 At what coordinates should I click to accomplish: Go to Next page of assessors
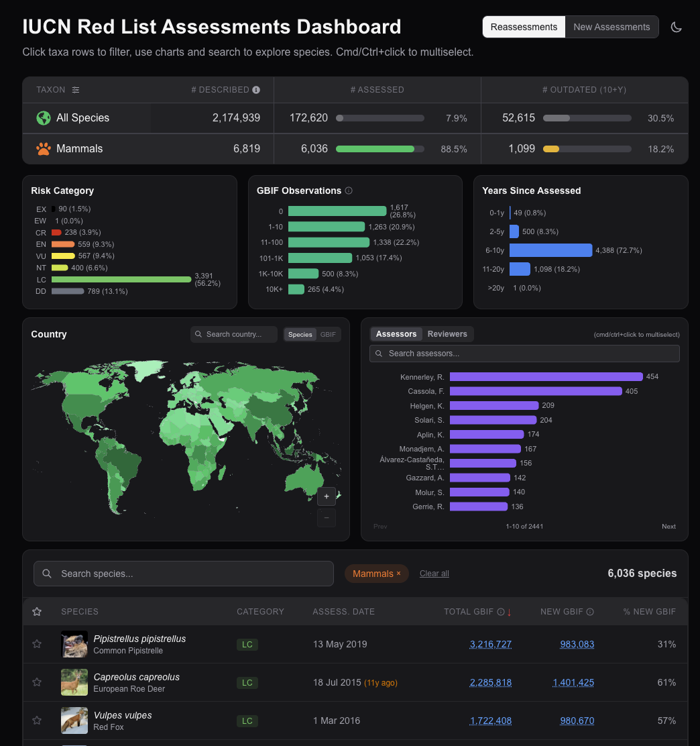click(x=668, y=527)
